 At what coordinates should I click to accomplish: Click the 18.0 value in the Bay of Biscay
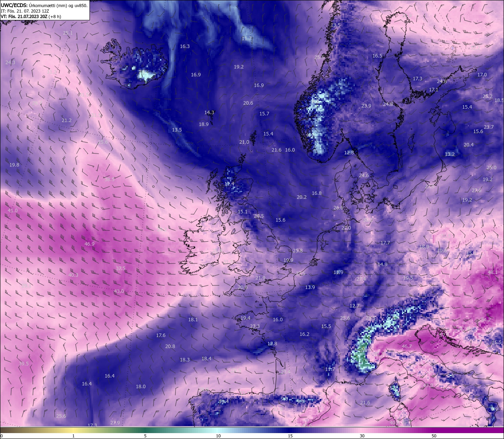pos(141,387)
